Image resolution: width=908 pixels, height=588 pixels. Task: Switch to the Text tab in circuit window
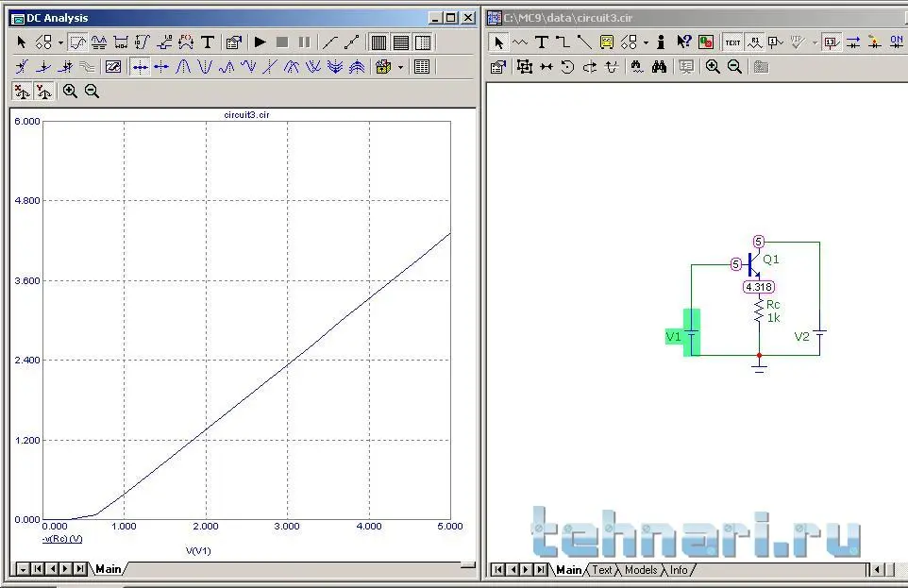601,570
